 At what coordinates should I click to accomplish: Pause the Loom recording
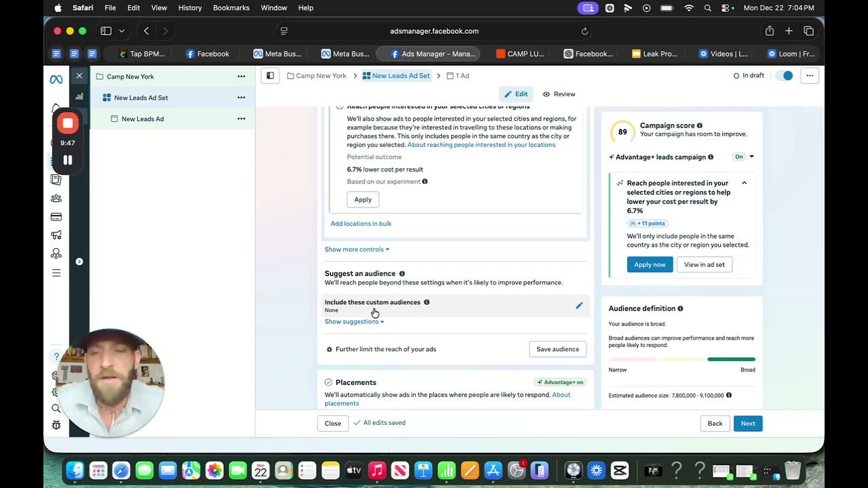click(68, 161)
